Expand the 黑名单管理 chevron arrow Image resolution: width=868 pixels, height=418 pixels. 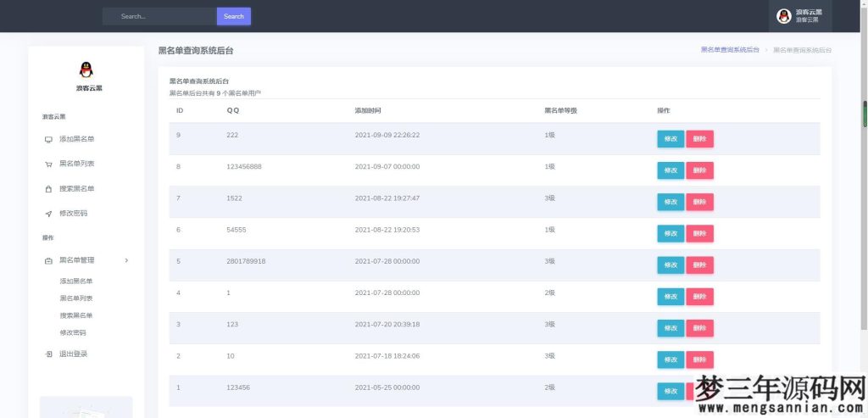tap(126, 261)
